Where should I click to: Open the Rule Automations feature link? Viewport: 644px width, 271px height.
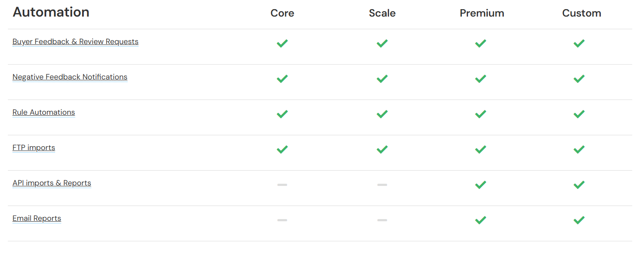pyautogui.click(x=44, y=113)
